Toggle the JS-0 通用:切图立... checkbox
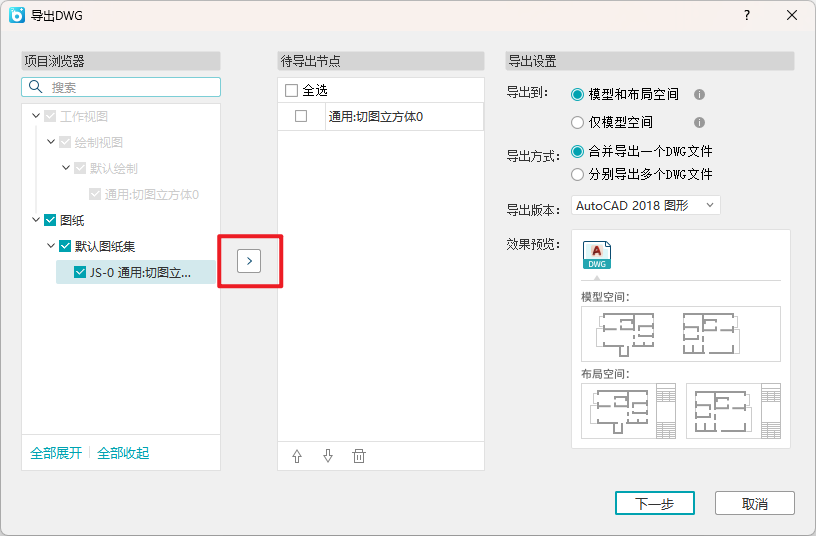 tap(80, 272)
